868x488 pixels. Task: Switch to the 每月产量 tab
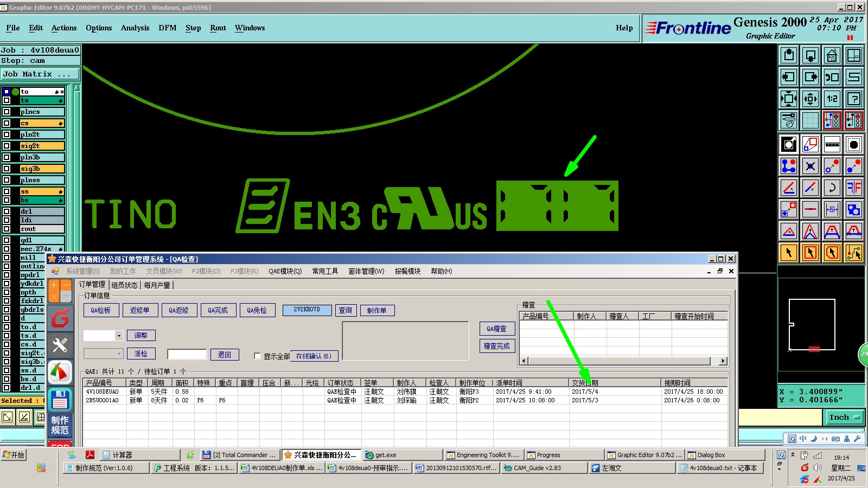coord(157,285)
